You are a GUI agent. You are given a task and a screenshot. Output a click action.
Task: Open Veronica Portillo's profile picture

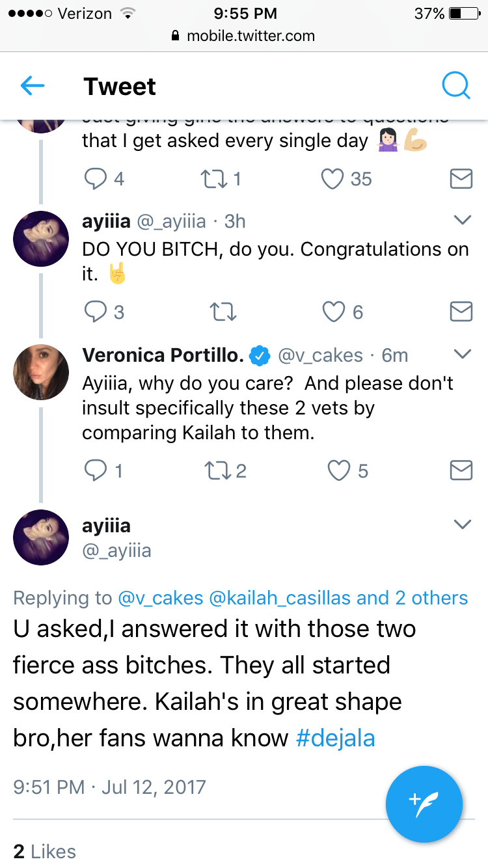pyautogui.click(x=41, y=372)
